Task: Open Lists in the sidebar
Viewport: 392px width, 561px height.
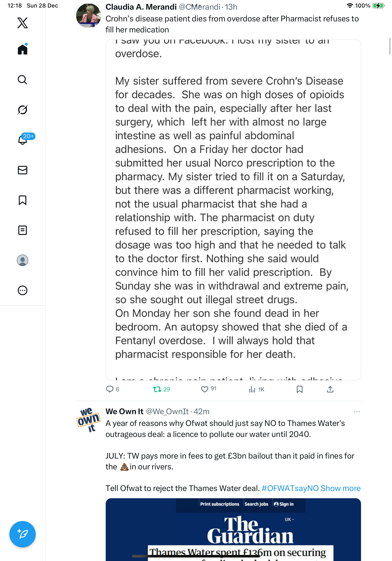Action: point(23,230)
